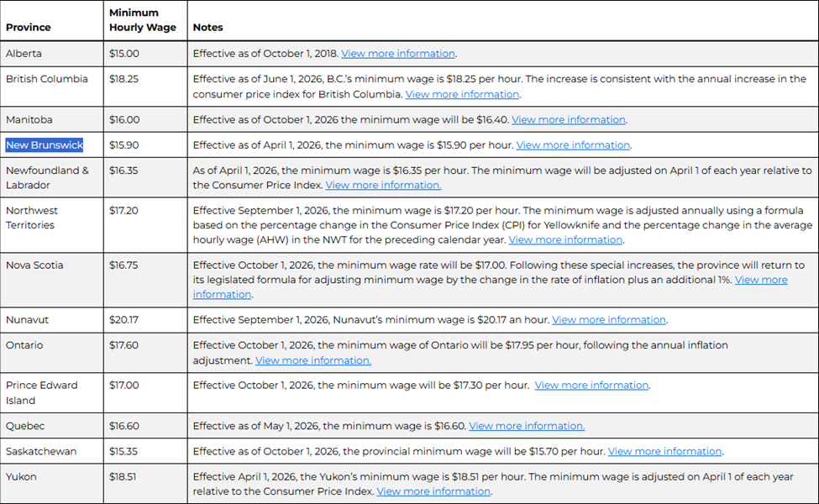Click the Province column header
The image size is (819, 504).
29,27
